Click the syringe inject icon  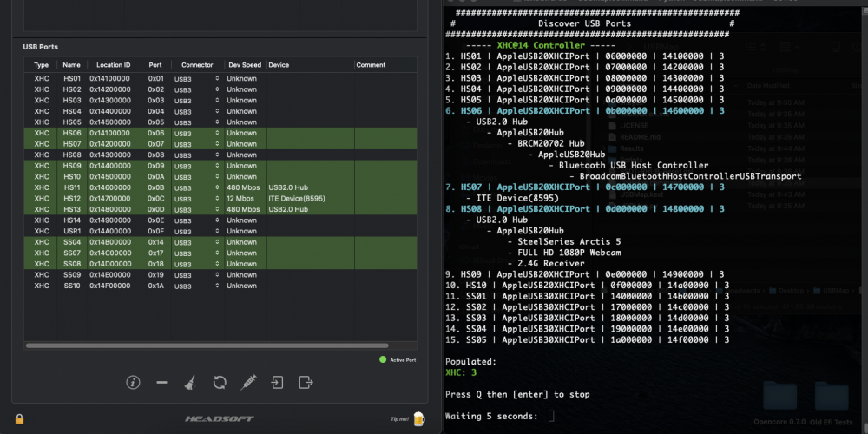[x=248, y=382]
